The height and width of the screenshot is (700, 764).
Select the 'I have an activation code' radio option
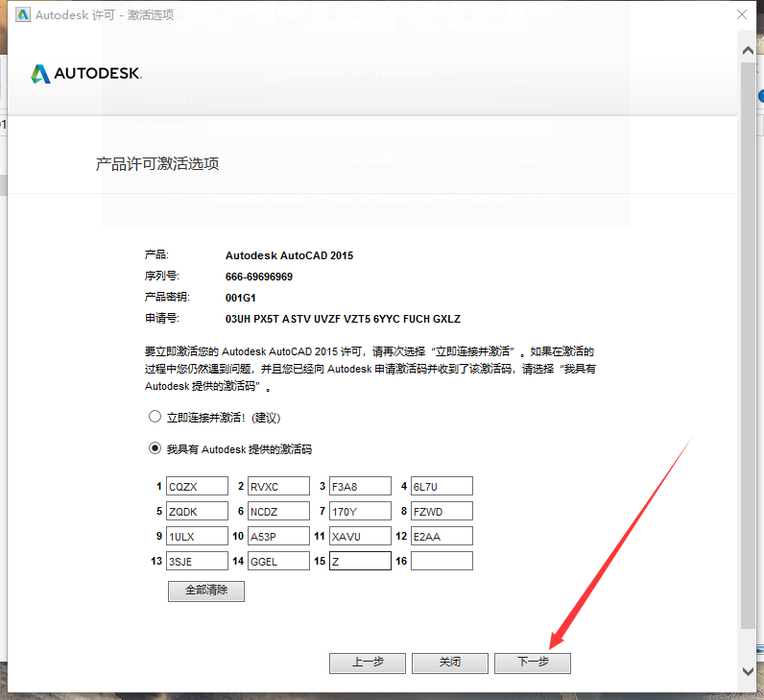(155, 448)
